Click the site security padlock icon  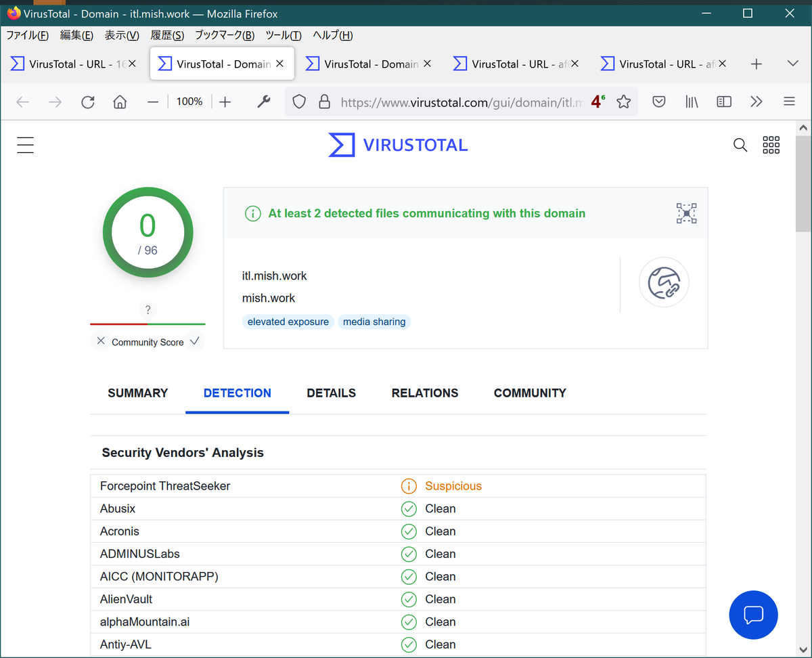click(x=324, y=102)
